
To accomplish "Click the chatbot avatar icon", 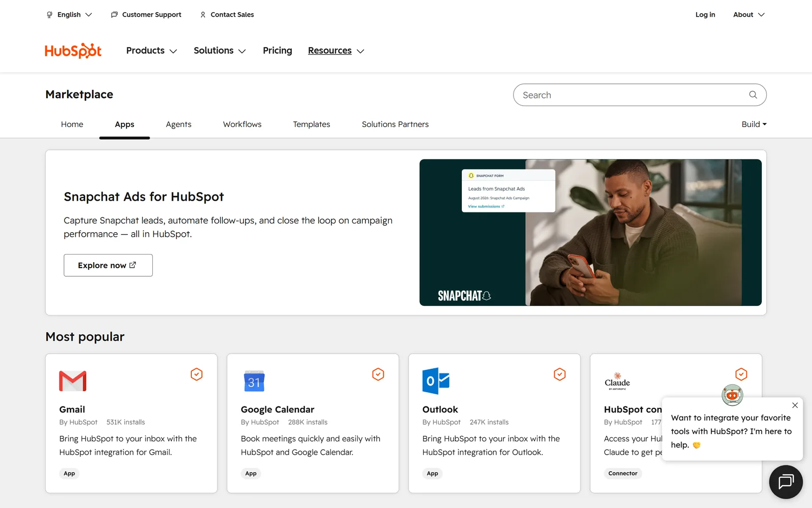I will [x=732, y=395].
